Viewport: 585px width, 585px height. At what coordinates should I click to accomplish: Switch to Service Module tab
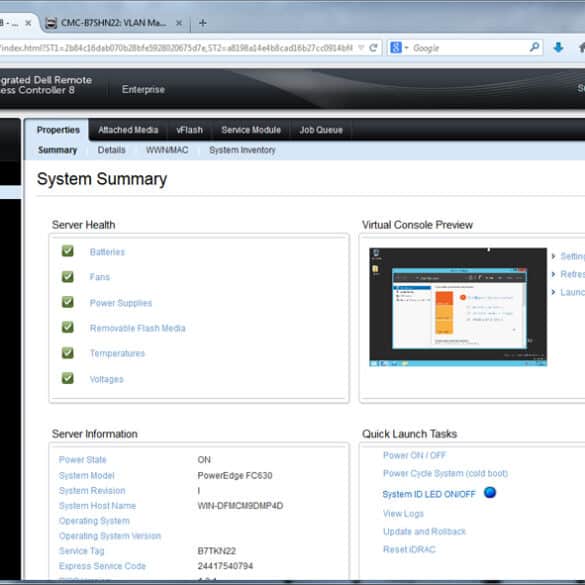pos(251,130)
